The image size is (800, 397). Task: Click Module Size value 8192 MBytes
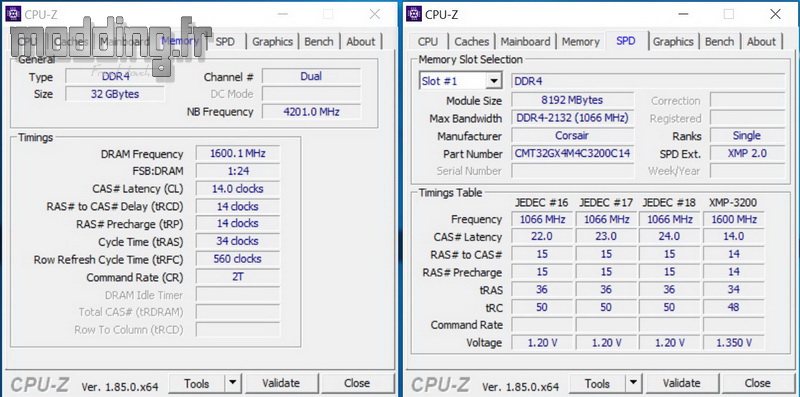[x=572, y=100]
